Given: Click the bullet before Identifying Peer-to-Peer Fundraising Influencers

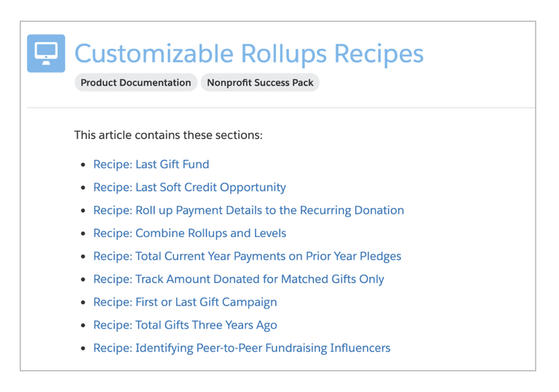Looking at the screenshot, I should pyautogui.click(x=83, y=348).
